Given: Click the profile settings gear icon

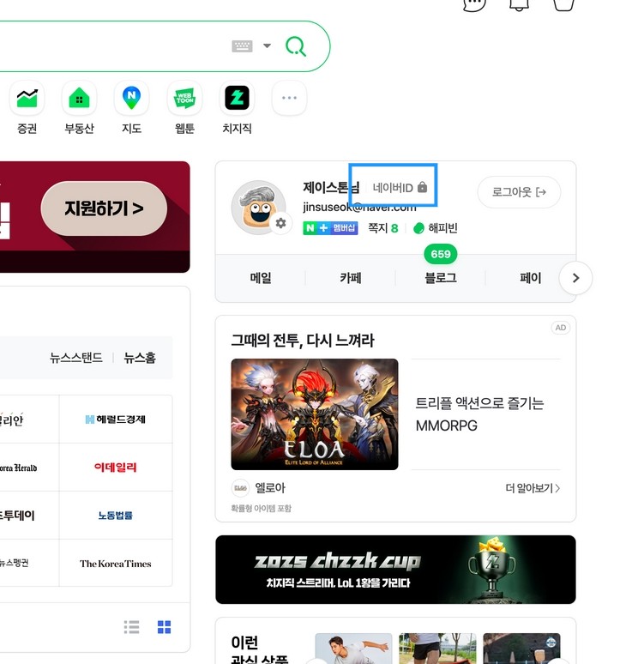Looking at the screenshot, I should click(280, 224).
